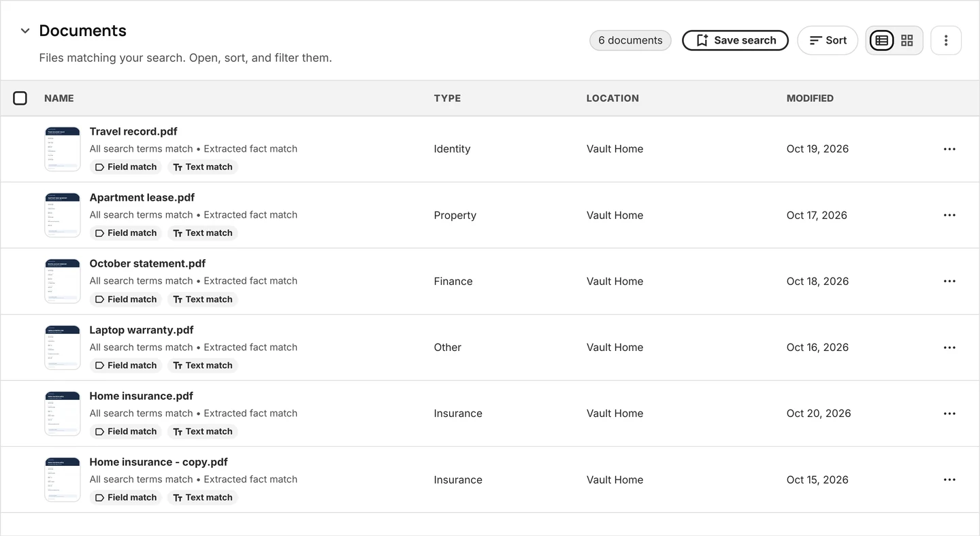The height and width of the screenshot is (536, 980).
Task: Open row actions for Laptop warranty.pdf
Action: coord(949,348)
